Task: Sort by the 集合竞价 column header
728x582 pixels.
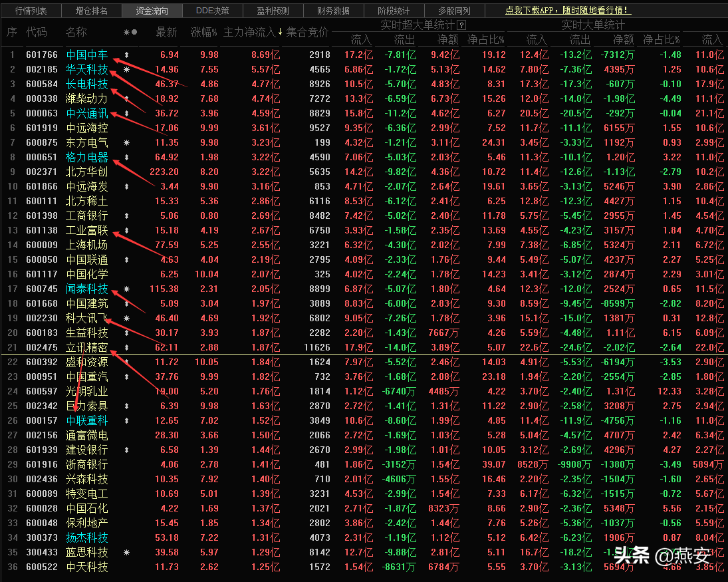Action: (x=307, y=32)
